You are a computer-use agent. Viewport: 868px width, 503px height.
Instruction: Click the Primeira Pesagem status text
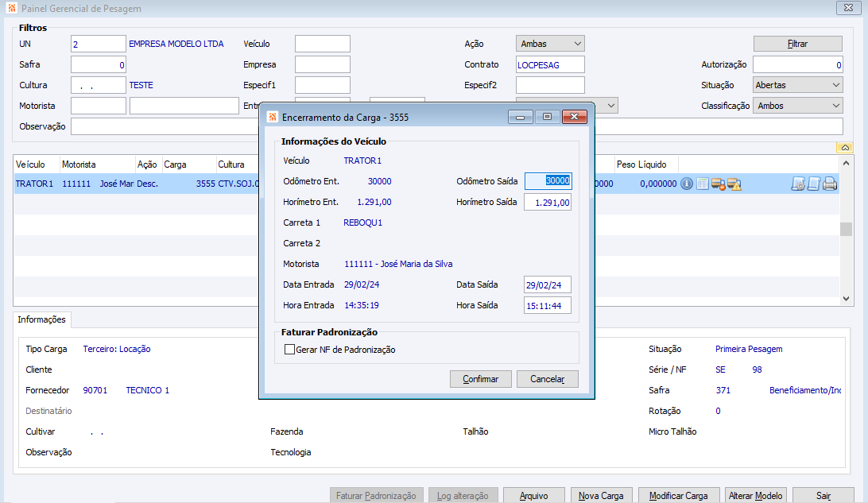749,349
